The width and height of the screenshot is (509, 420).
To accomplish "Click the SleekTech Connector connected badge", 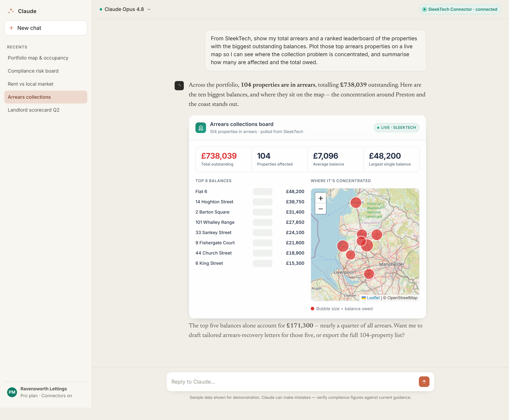I will (x=460, y=9).
